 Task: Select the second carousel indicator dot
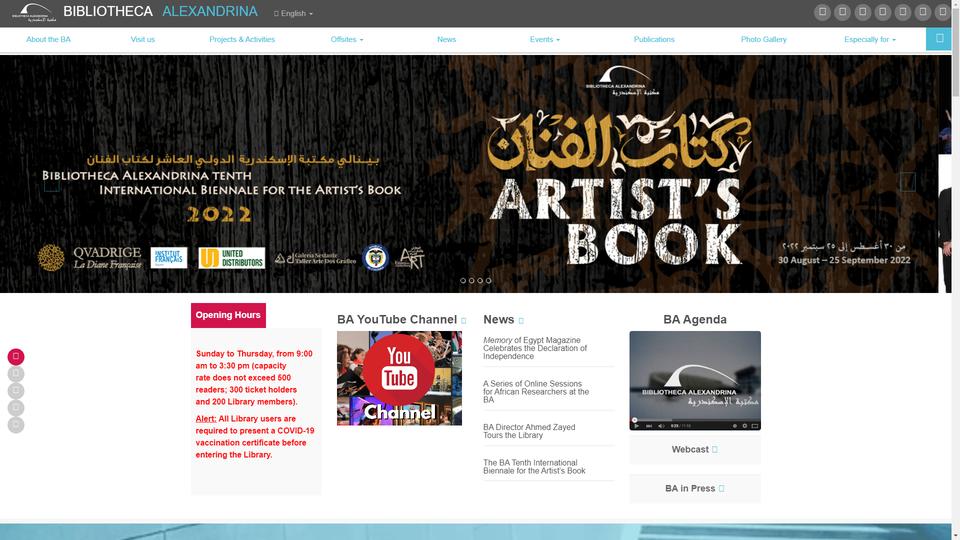coord(471,280)
